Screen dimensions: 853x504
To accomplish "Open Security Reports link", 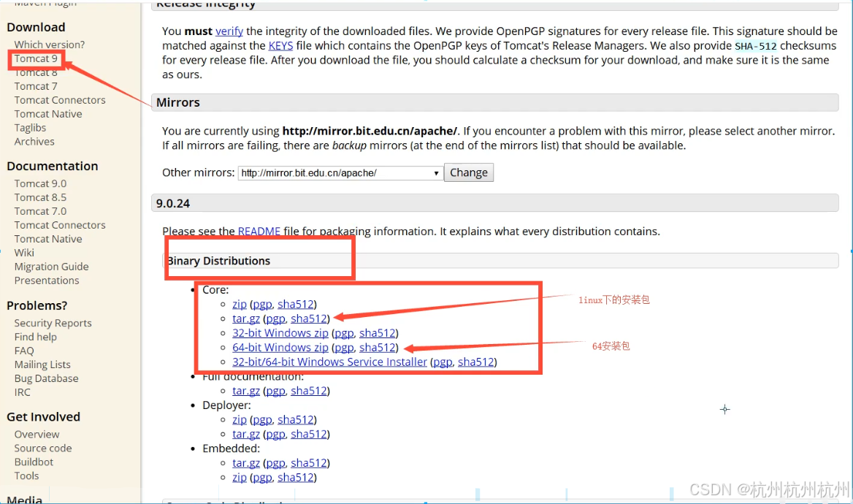I will [53, 324].
